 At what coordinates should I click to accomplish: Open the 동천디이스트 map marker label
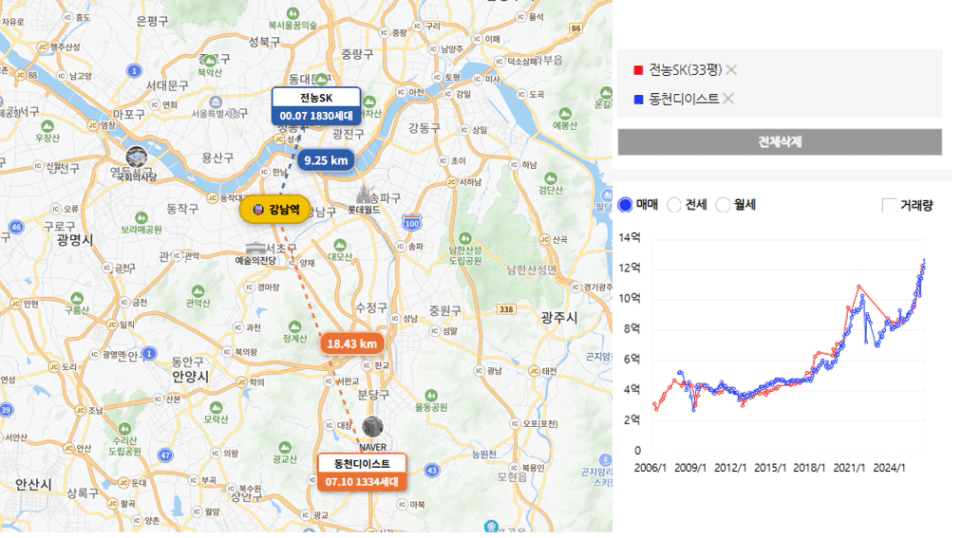point(362,472)
